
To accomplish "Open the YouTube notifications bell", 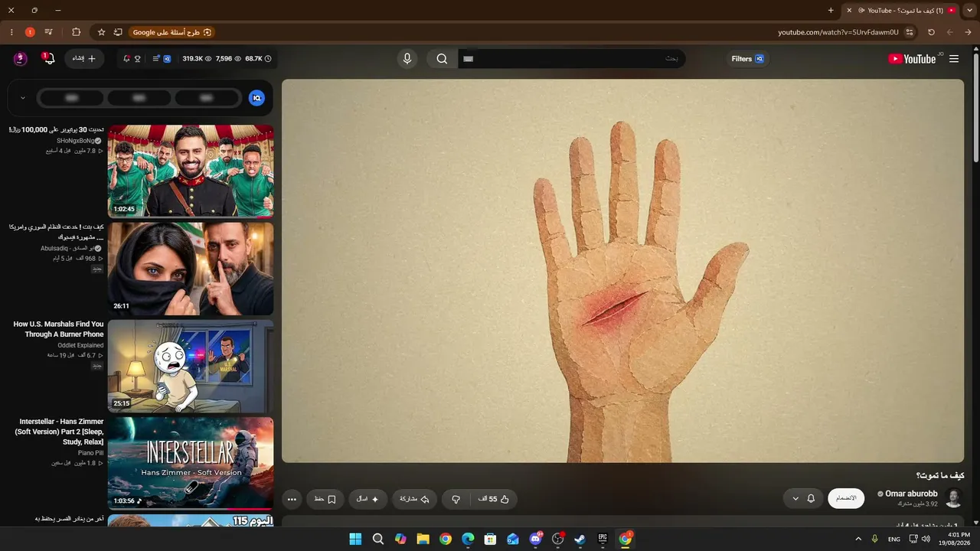I will (x=48, y=59).
